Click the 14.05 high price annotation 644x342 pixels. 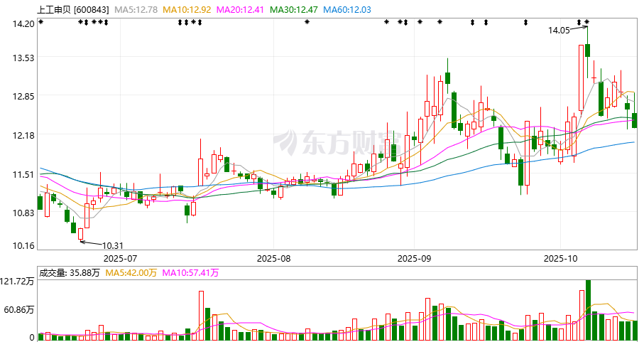(x=559, y=30)
